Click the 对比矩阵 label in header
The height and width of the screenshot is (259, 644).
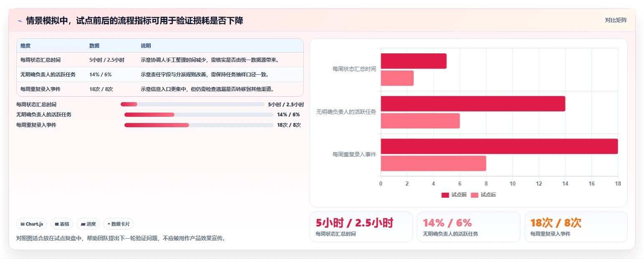click(616, 20)
